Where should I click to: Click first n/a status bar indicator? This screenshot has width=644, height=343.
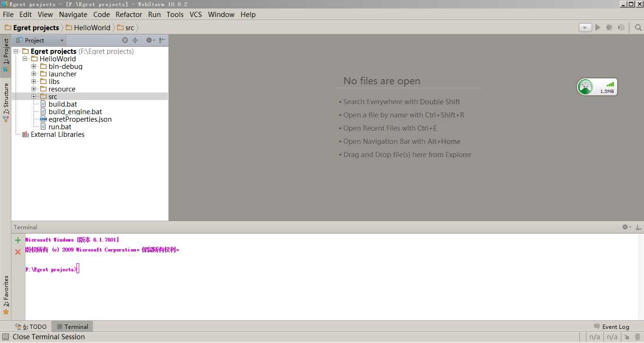[x=595, y=337]
